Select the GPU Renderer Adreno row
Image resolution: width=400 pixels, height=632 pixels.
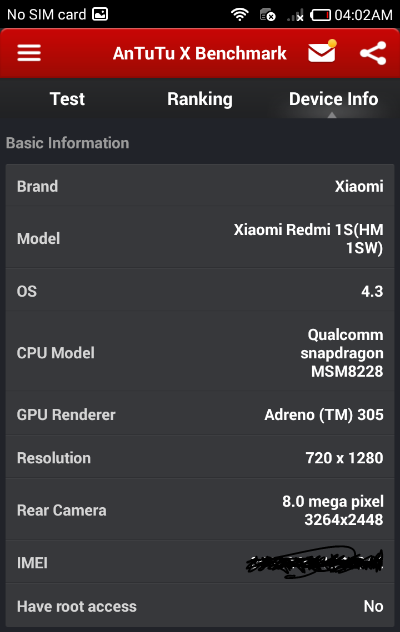click(200, 414)
